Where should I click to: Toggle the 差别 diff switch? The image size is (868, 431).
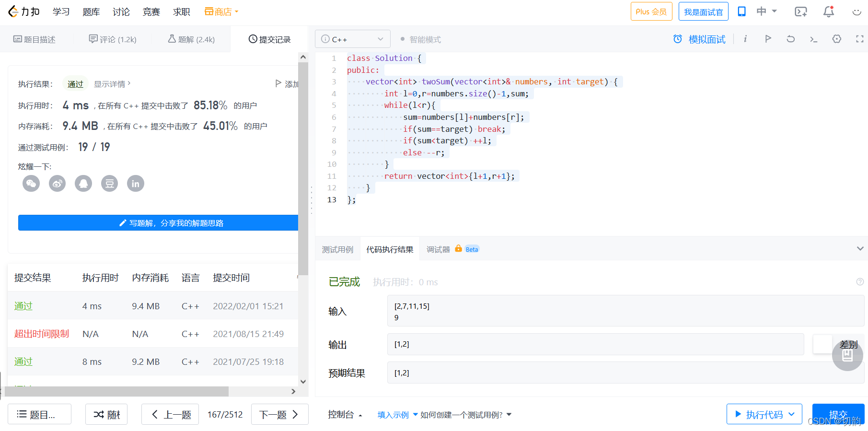(822, 344)
